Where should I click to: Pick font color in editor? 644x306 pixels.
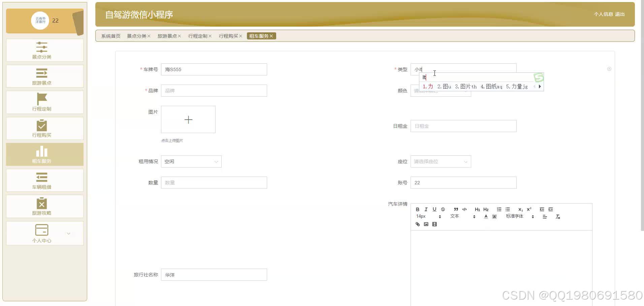[486, 217]
